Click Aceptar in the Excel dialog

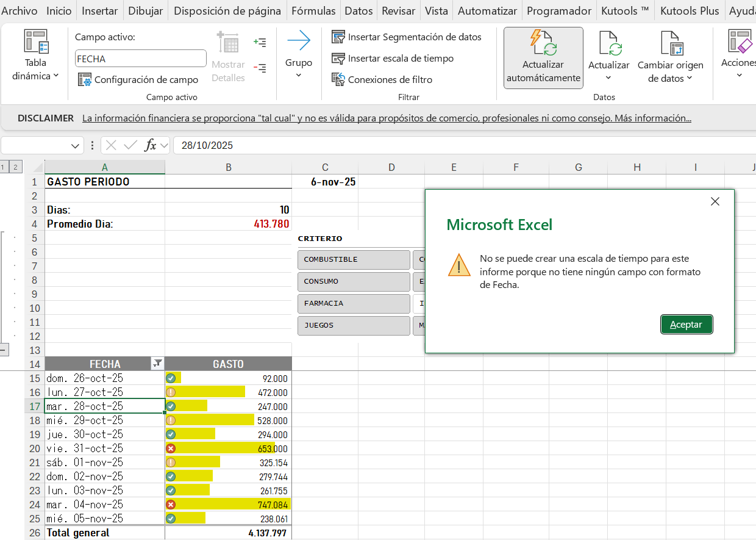coord(686,325)
